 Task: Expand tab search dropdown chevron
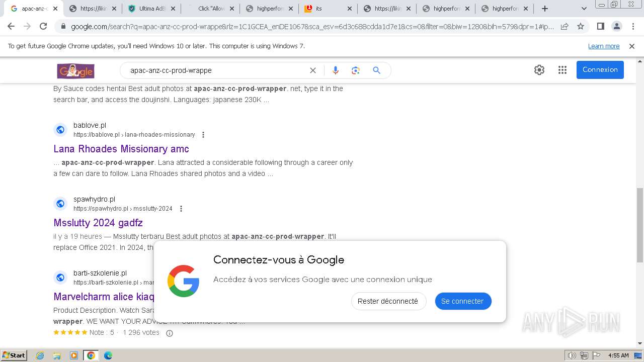(x=584, y=9)
